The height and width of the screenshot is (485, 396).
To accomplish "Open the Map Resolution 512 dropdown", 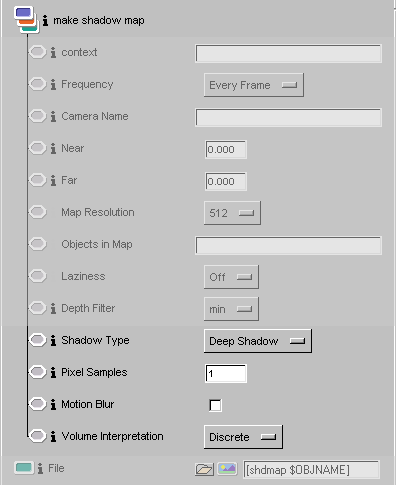I will point(232,213).
